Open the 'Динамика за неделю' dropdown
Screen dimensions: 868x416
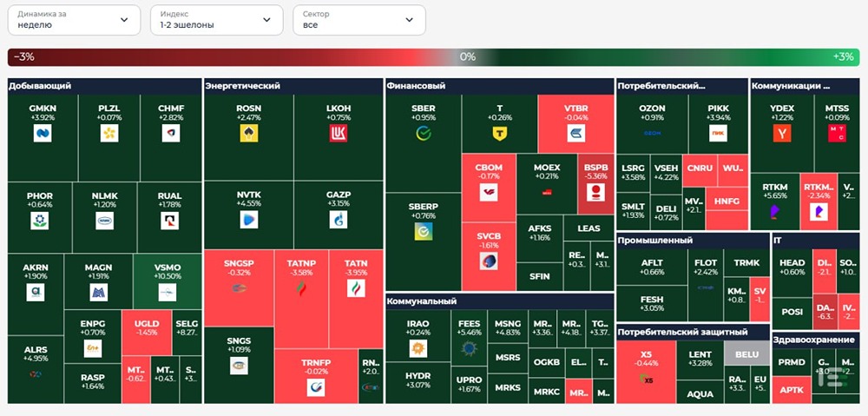pyautogui.click(x=74, y=20)
